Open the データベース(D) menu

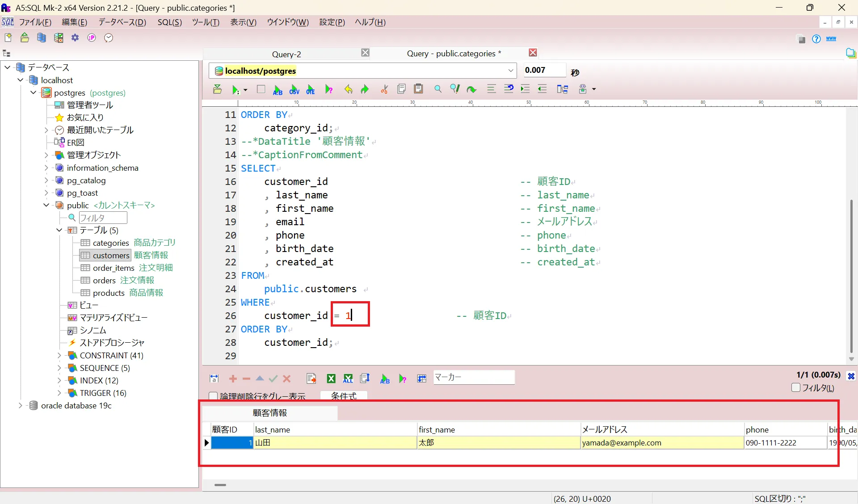122,22
